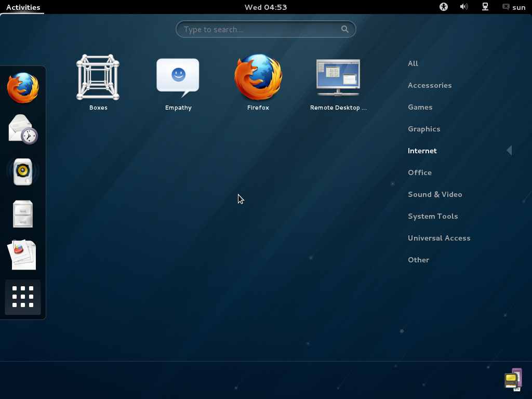Open the user menu labeled sun
Viewport: 532px width, 399px height.
(513, 7)
